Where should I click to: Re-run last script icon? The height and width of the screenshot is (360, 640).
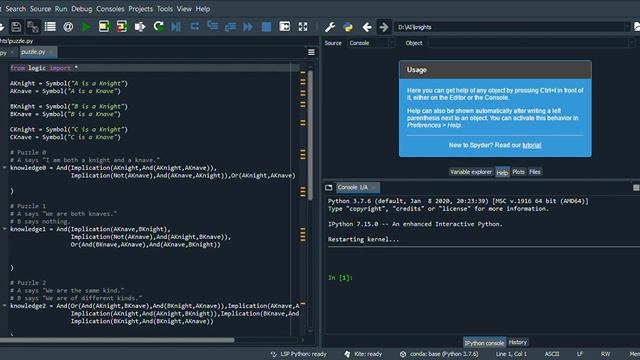click(158, 27)
